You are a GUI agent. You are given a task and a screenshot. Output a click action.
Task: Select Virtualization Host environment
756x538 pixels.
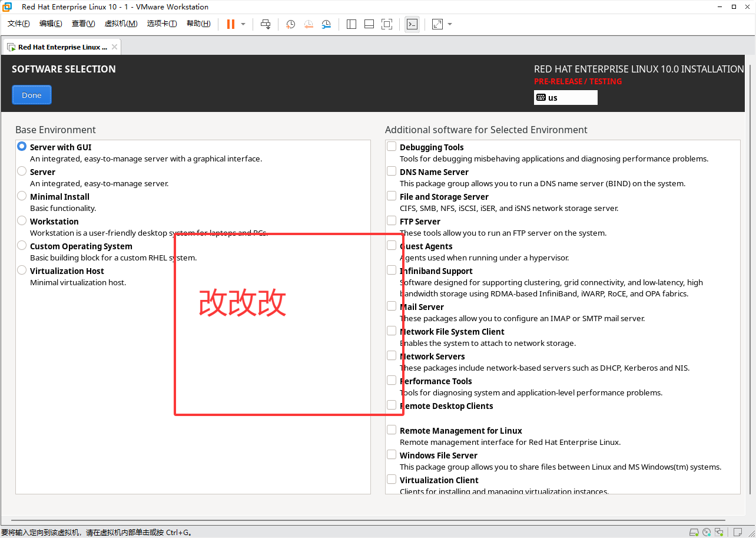[x=22, y=270]
